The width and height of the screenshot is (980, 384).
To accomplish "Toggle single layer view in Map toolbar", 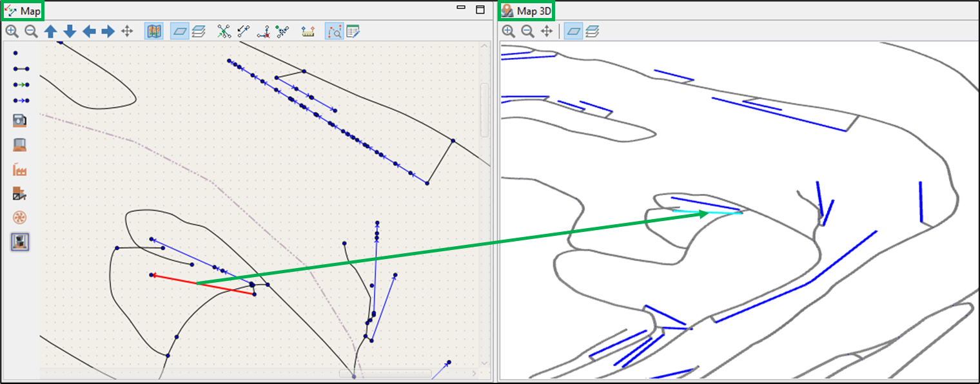I will coord(179,31).
